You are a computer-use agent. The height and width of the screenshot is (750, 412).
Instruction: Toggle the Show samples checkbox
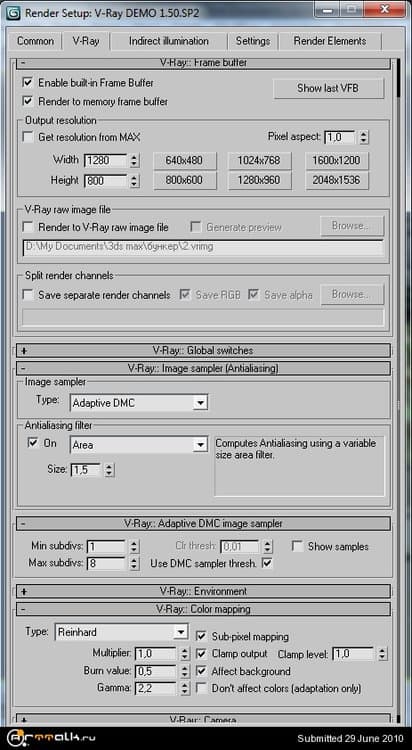[298, 546]
